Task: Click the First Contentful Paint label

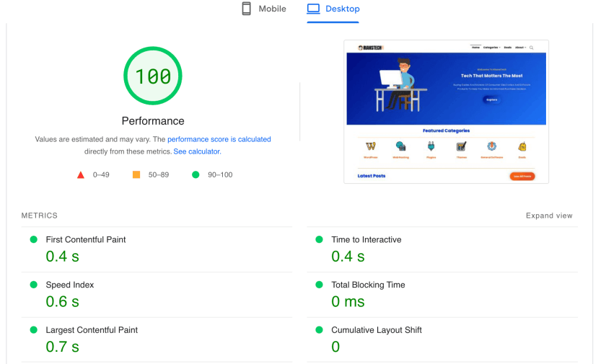Action: tap(86, 240)
